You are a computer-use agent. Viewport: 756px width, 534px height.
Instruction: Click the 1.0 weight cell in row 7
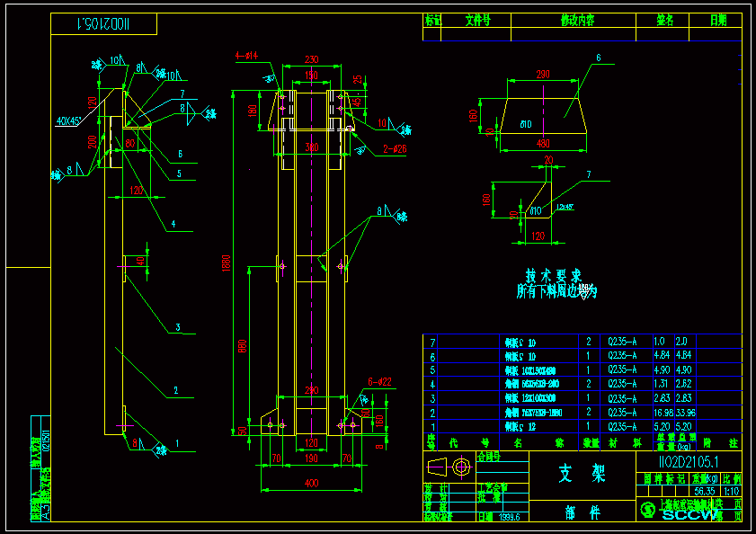(x=659, y=341)
